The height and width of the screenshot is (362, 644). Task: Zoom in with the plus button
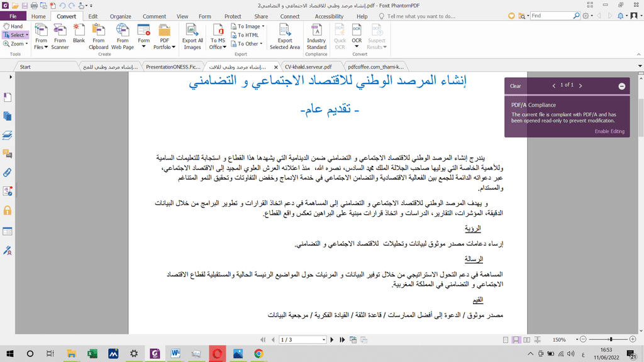pyautogui.click(x=633, y=339)
